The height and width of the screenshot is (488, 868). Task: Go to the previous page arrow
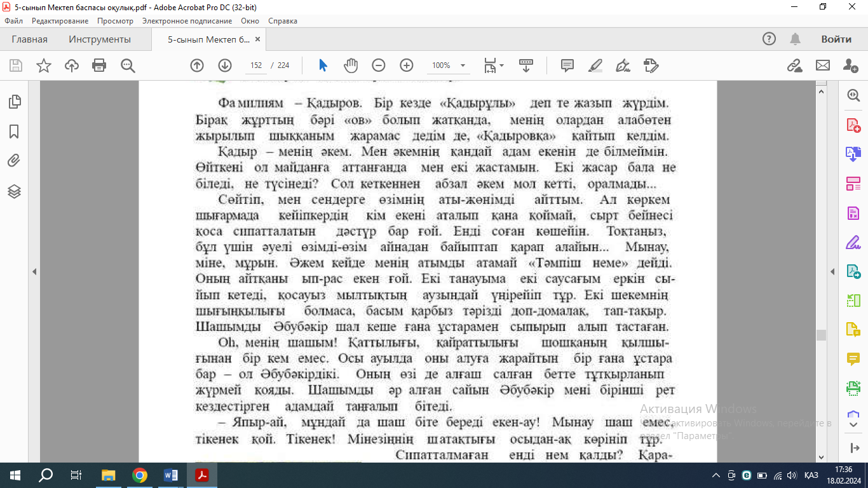pyautogui.click(x=197, y=65)
